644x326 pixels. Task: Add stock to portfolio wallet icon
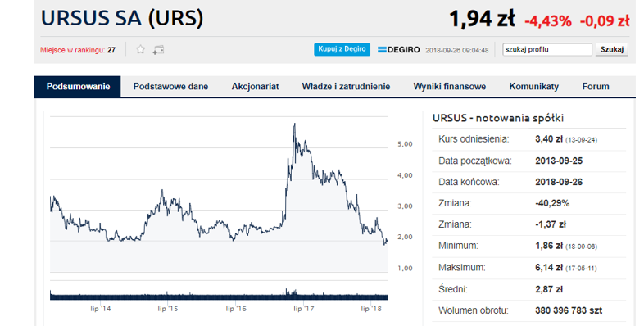coord(158,50)
